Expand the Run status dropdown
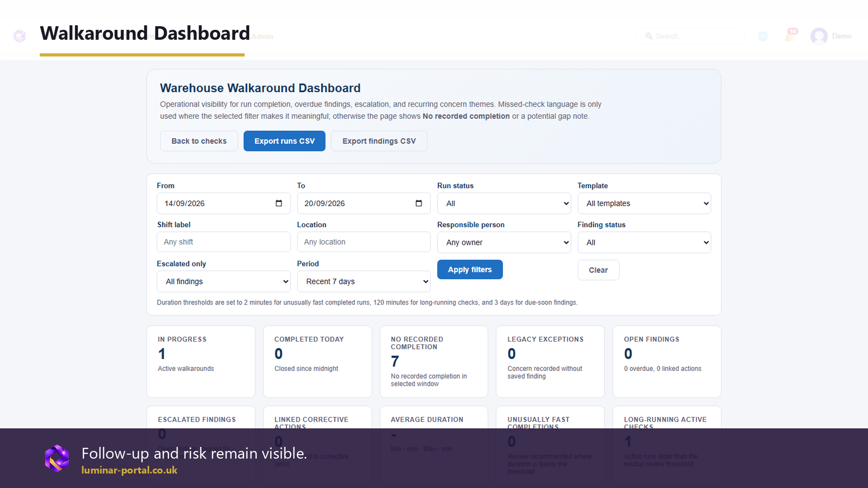 click(x=504, y=203)
